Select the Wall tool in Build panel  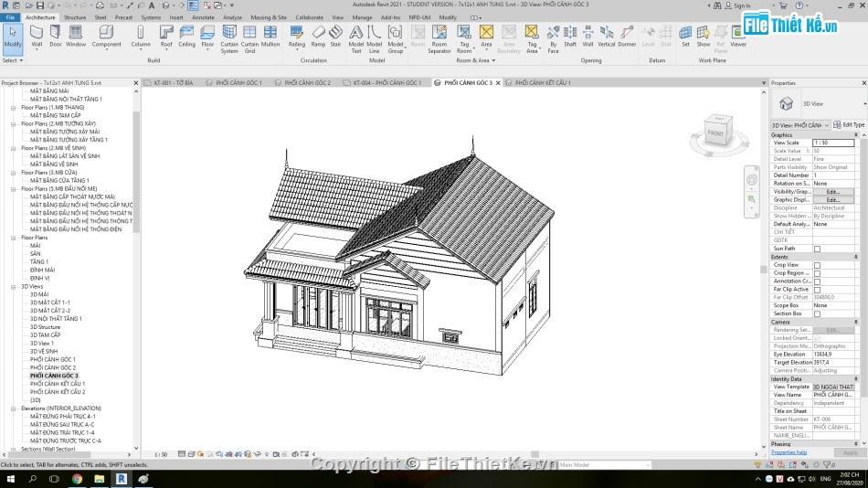[37, 37]
